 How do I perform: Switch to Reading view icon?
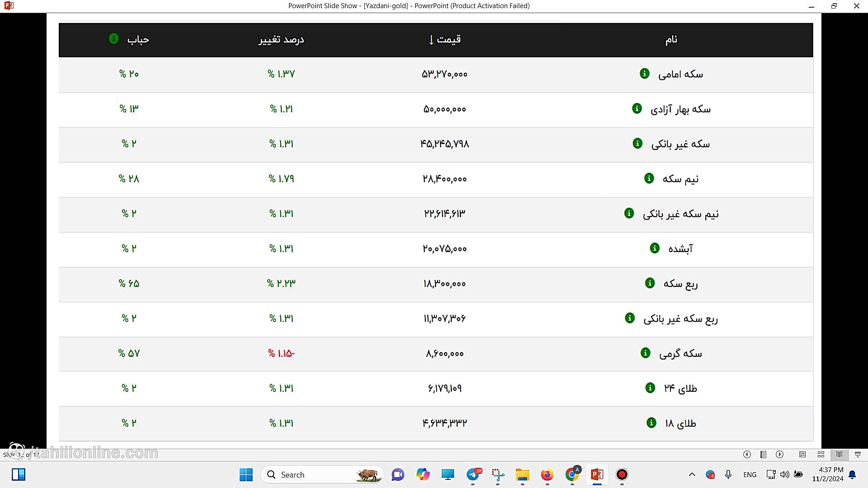click(x=839, y=455)
